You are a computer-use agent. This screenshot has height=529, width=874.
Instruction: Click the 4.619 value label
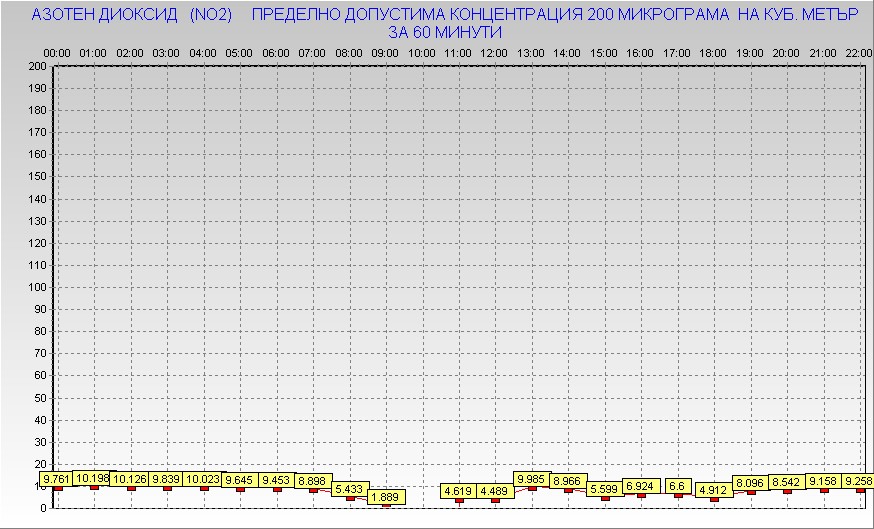click(458, 491)
